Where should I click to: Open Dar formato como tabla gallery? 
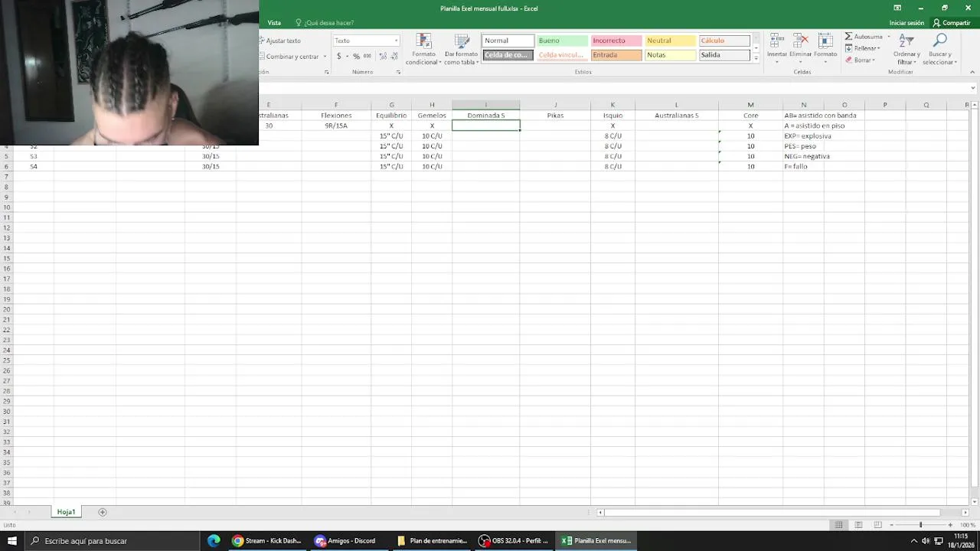[x=462, y=50]
